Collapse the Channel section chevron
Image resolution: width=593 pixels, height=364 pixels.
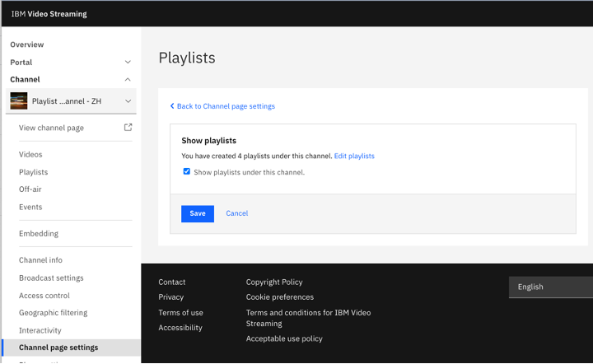pyautogui.click(x=128, y=79)
